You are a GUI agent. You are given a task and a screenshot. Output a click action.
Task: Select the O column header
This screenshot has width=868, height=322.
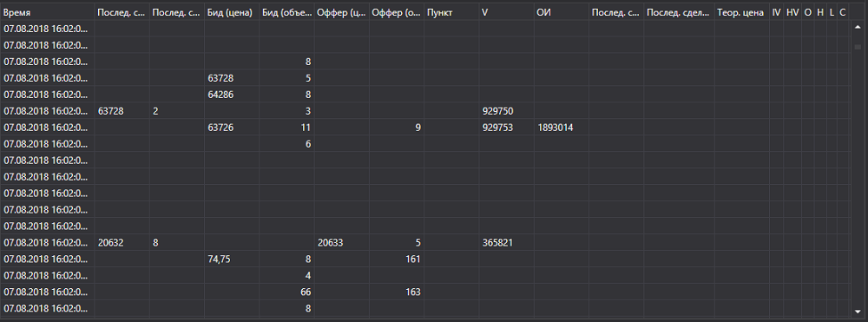click(x=807, y=12)
